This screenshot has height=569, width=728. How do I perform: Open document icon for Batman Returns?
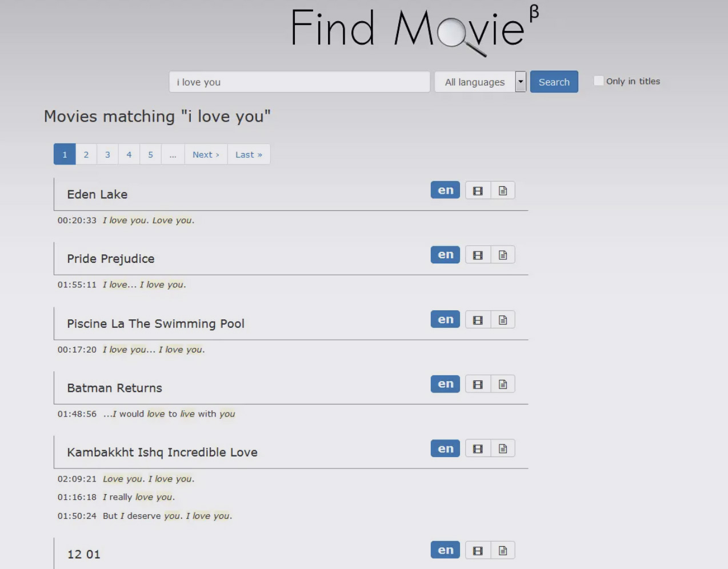[503, 384]
